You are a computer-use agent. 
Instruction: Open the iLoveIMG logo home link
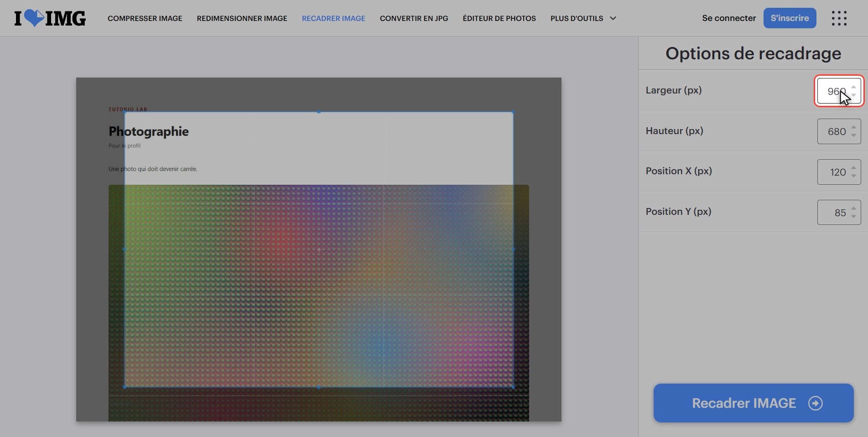[x=50, y=18]
